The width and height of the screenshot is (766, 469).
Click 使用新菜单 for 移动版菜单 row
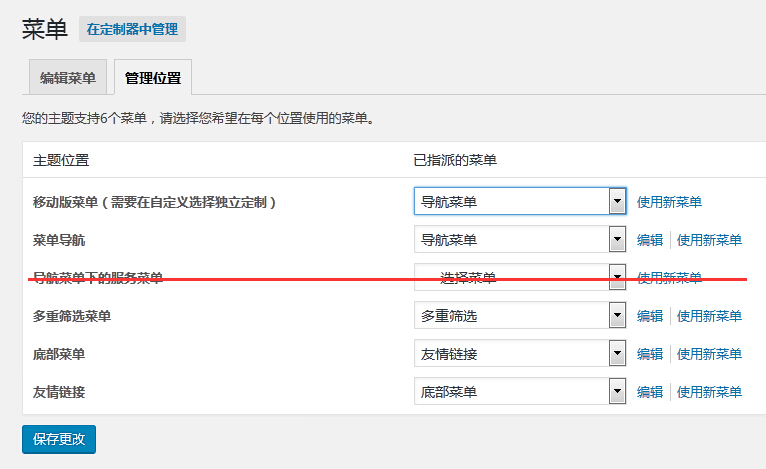(x=669, y=201)
